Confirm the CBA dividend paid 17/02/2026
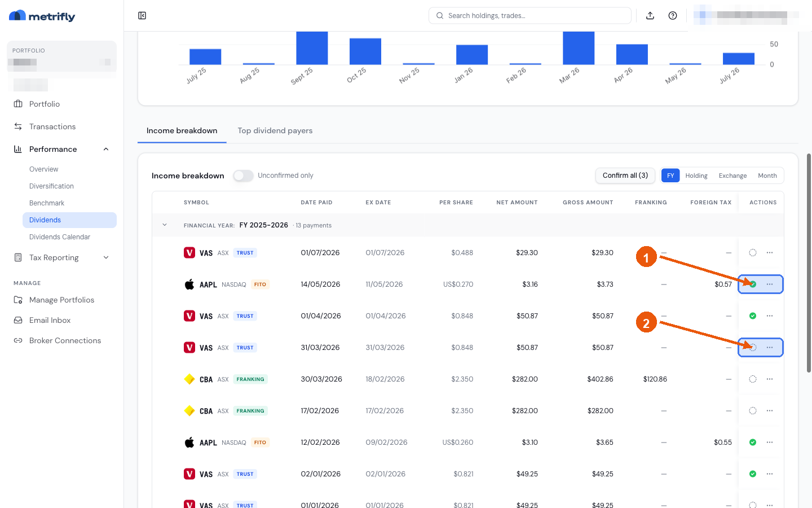 click(x=753, y=411)
